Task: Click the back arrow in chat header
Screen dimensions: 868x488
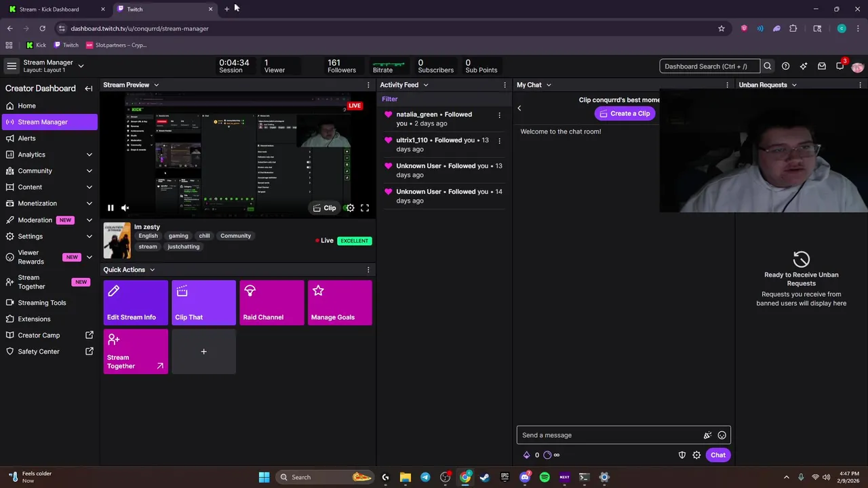Action: point(519,108)
